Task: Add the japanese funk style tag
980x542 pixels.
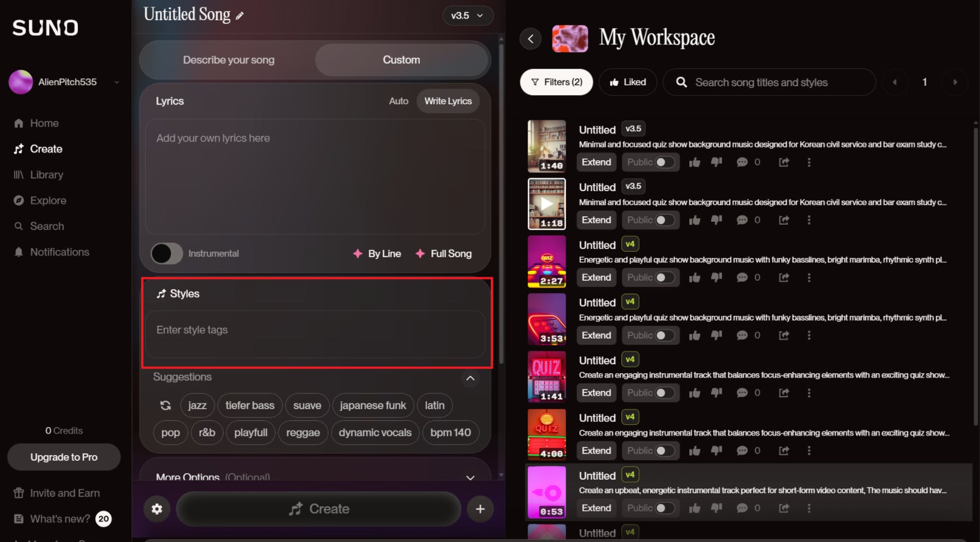Action: pyautogui.click(x=373, y=405)
